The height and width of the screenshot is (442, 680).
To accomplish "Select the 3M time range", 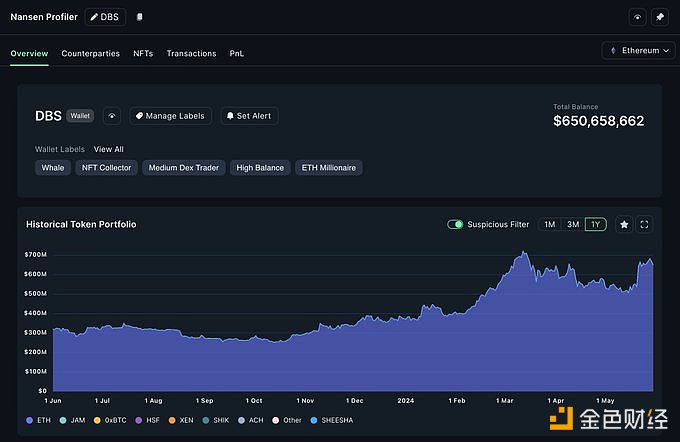I will click(x=573, y=224).
